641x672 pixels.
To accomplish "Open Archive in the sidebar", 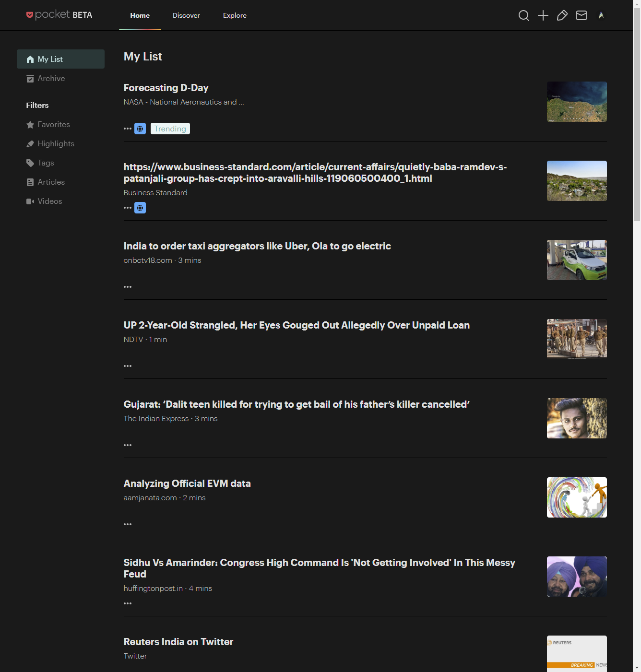I will (x=60, y=78).
